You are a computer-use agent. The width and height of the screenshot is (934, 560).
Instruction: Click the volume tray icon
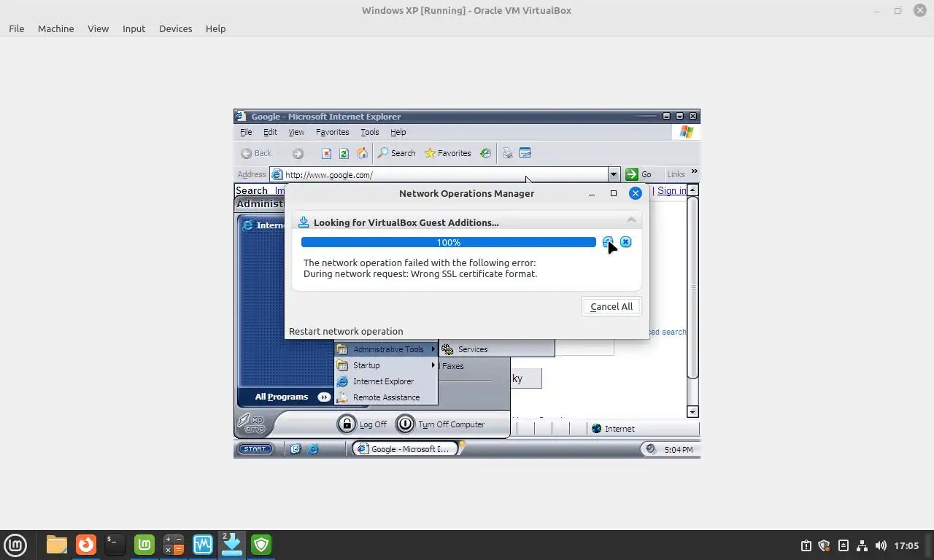(x=881, y=545)
